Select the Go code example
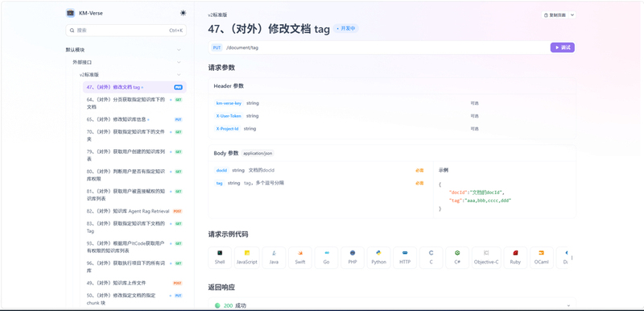This screenshot has height=311, width=644. 326,258
